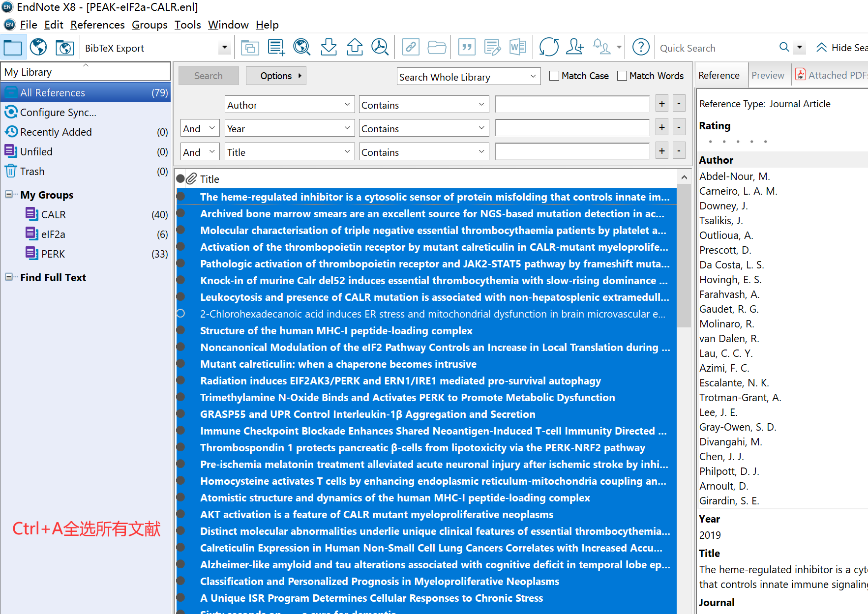868x614 pixels.
Task: Click the Author search text field
Action: [x=572, y=104]
